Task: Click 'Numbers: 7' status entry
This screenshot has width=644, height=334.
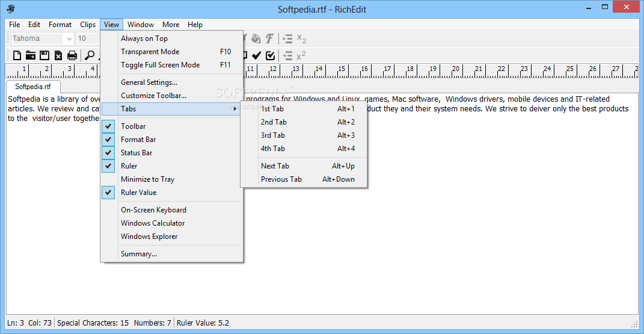Action: (152, 323)
